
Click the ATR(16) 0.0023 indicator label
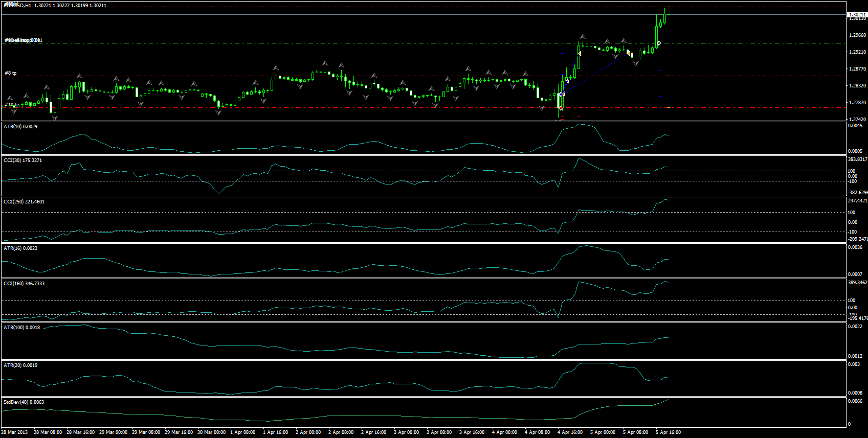[20, 248]
